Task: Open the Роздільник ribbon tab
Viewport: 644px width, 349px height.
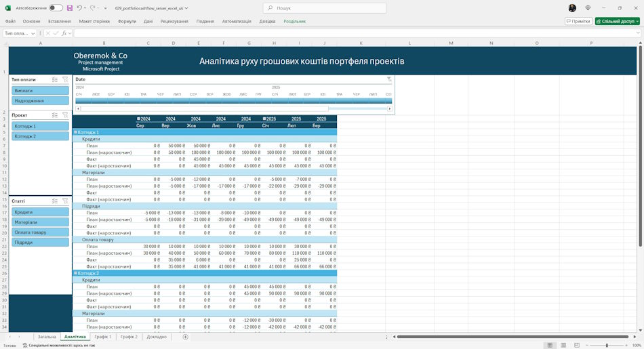Action: tap(294, 22)
